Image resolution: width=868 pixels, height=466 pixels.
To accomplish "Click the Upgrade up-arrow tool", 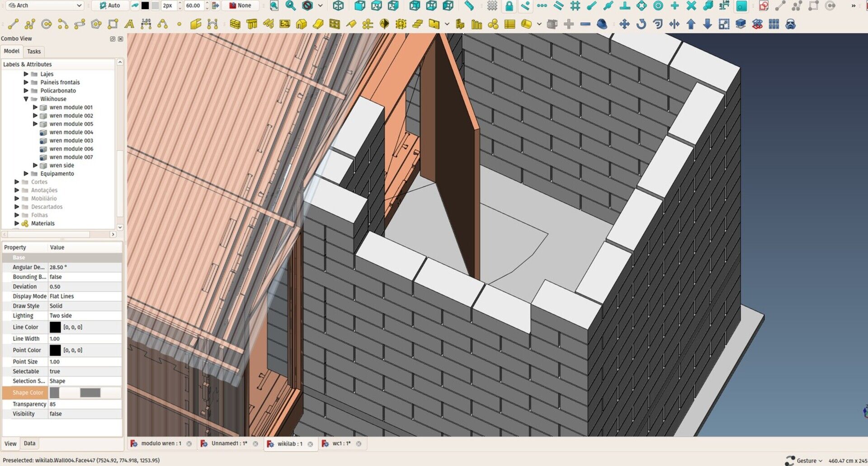I will [x=691, y=24].
